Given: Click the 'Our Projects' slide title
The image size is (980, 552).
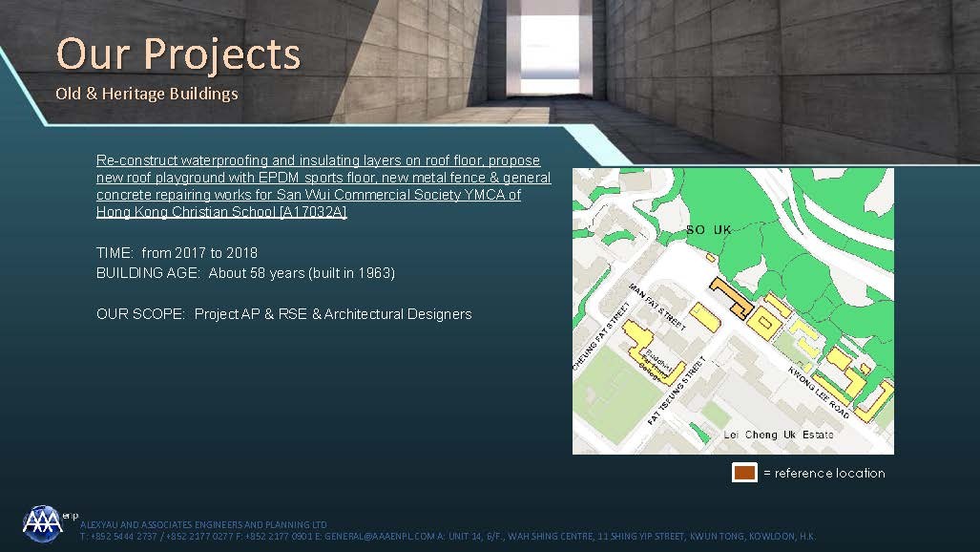Looking at the screenshot, I should point(177,54).
